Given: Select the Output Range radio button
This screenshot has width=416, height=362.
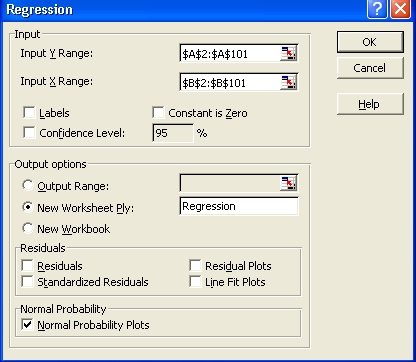Looking at the screenshot, I should click(x=28, y=185).
